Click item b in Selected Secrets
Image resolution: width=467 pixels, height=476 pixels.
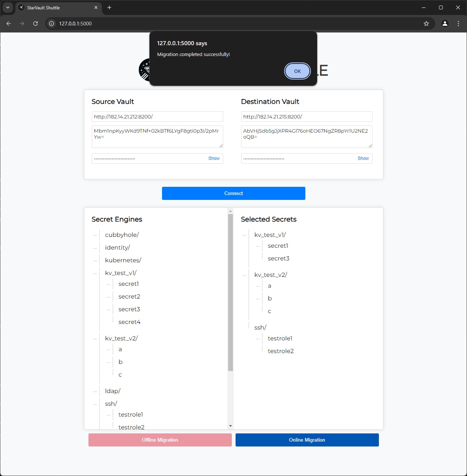pyautogui.click(x=270, y=299)
